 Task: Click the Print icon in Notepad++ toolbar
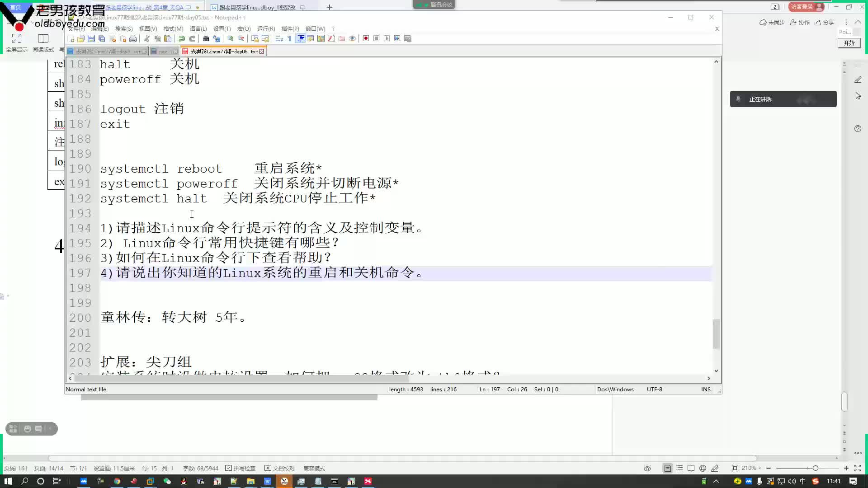(133, 38)
